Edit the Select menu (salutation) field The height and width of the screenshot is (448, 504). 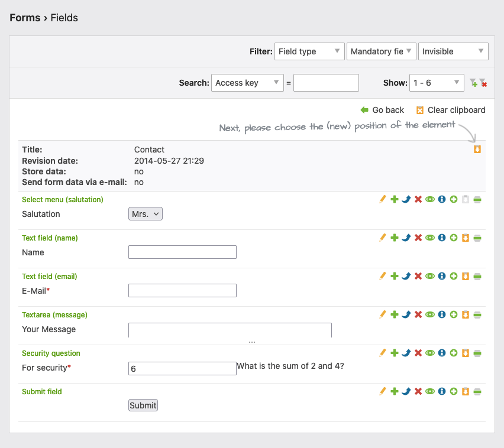[383, 199]
